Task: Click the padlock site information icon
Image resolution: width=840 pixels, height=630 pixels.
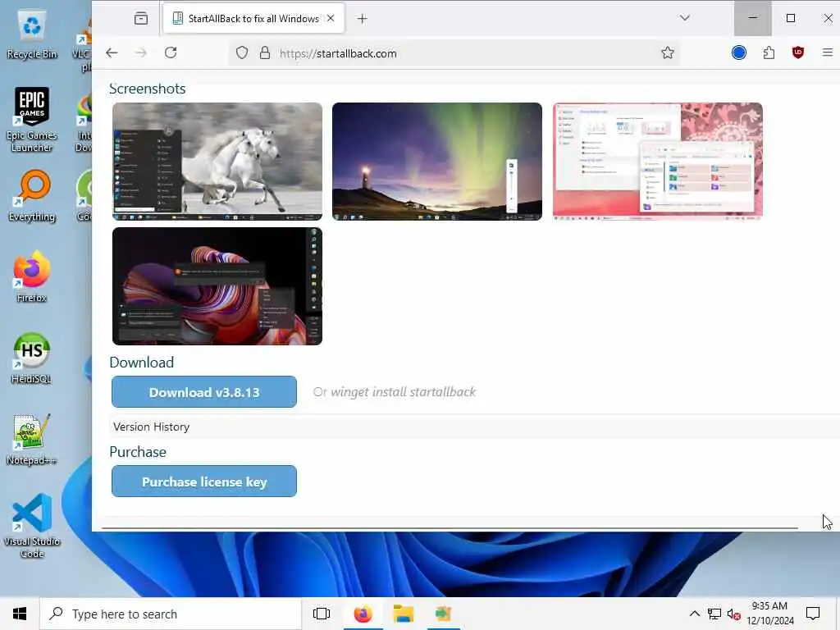Action: [265, 53]
